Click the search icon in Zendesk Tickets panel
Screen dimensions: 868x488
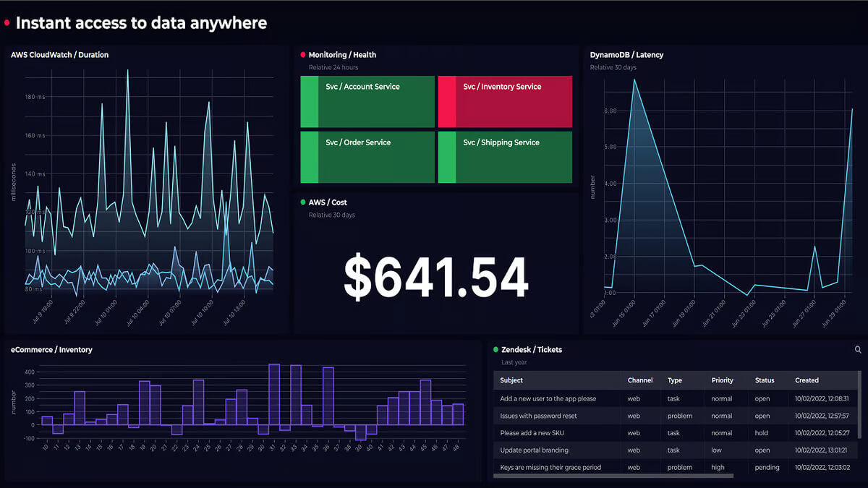click(x=858, y=350)
